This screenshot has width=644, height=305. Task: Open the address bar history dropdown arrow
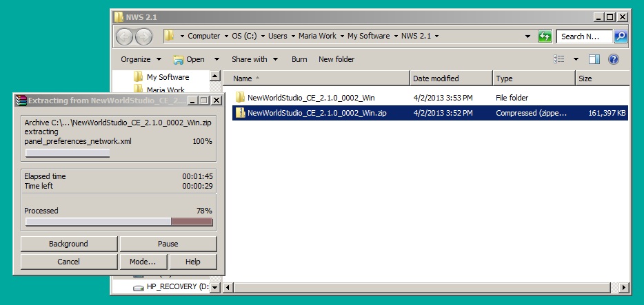(527, 36)
